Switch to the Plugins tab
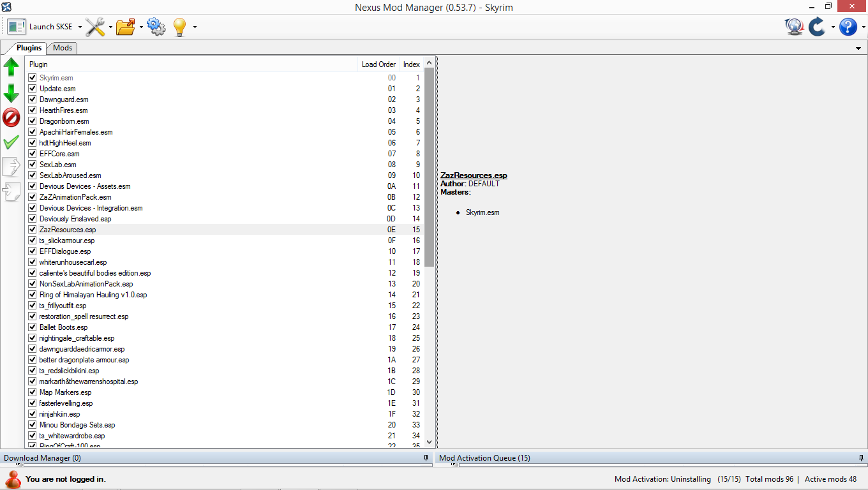Screen dimensions: 868x490 coord(29,48)
